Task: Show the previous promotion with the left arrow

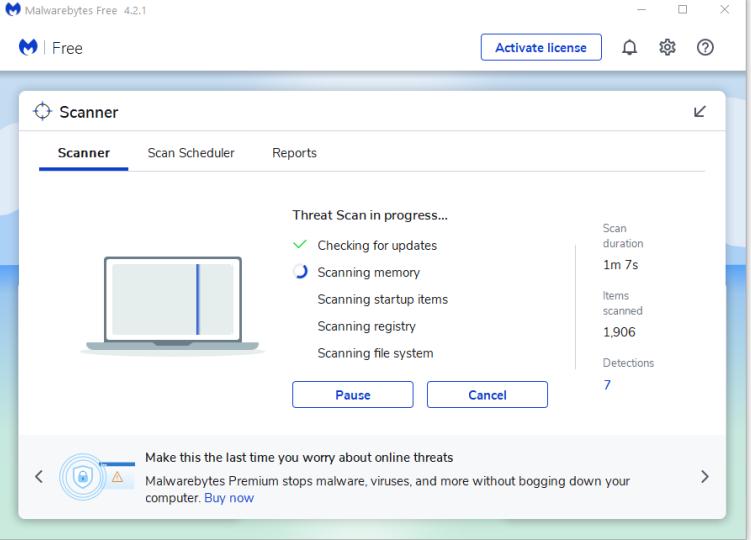Action: point(39,477)
